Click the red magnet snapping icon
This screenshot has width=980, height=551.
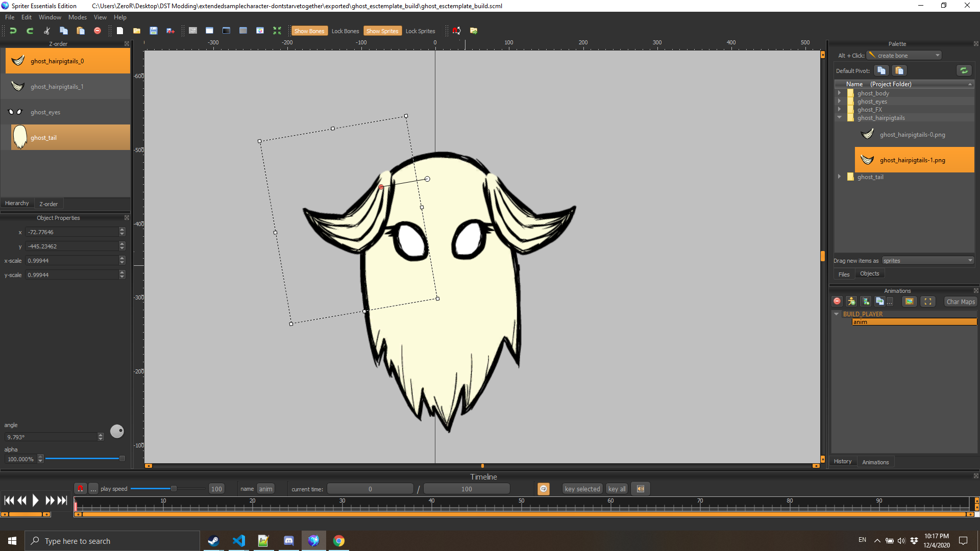(456, 31)
